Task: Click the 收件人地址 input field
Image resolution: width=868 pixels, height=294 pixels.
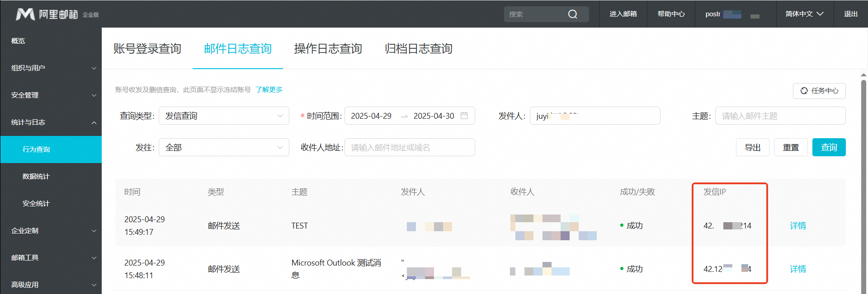Action: 410,147
